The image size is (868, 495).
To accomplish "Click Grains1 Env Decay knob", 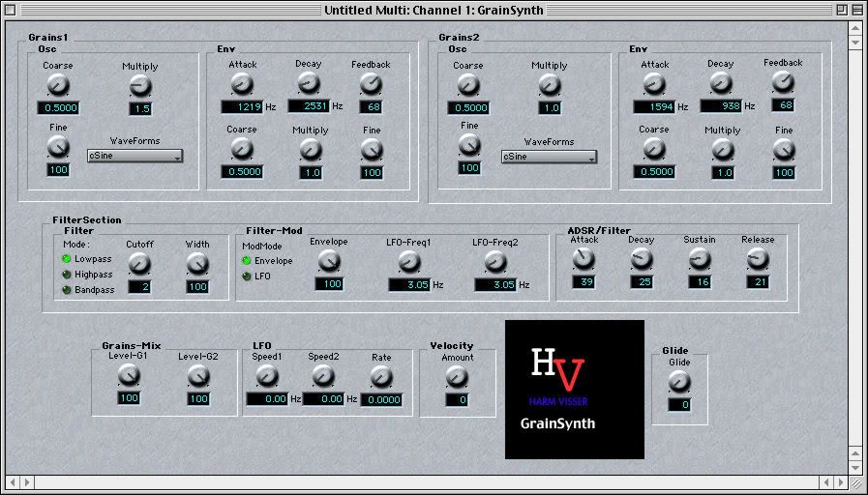I will click(x=309, y=83).
